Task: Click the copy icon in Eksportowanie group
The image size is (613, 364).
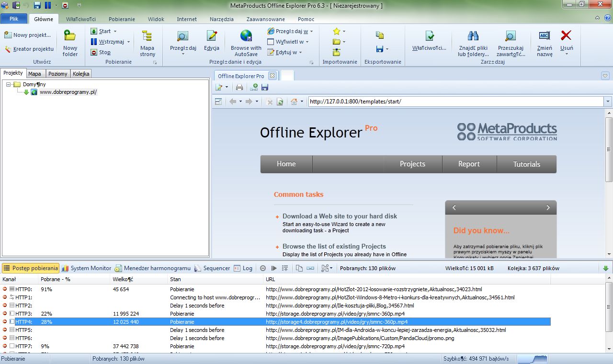Action: pyautogui.click(x=380, y=35)
